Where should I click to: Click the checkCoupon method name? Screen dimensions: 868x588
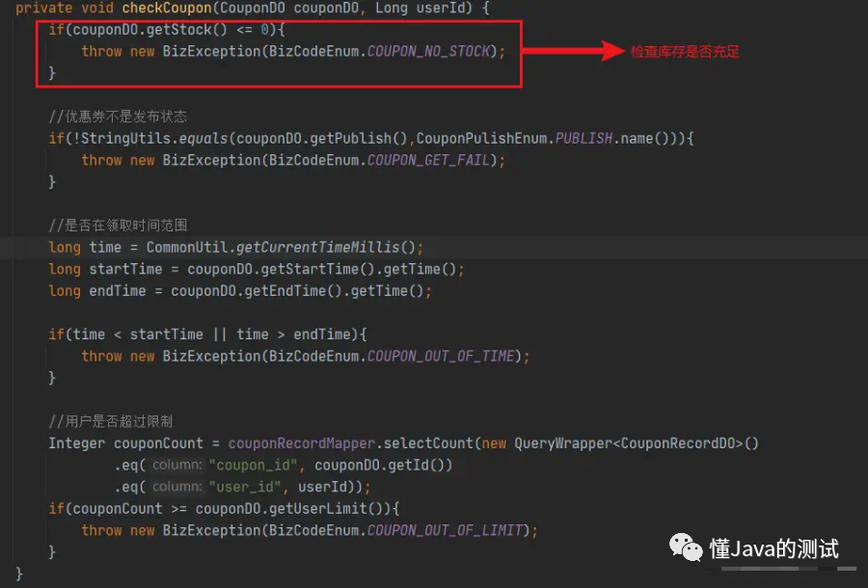pos(167,9)
